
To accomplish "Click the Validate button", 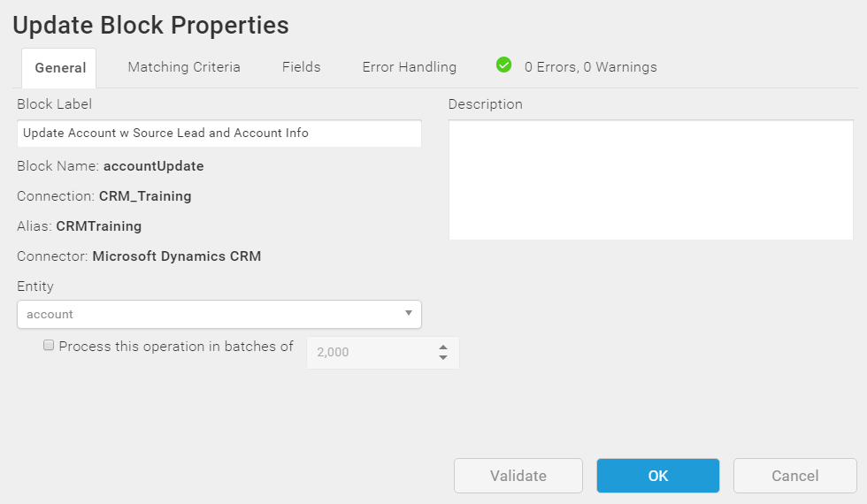I will point(518,476).
